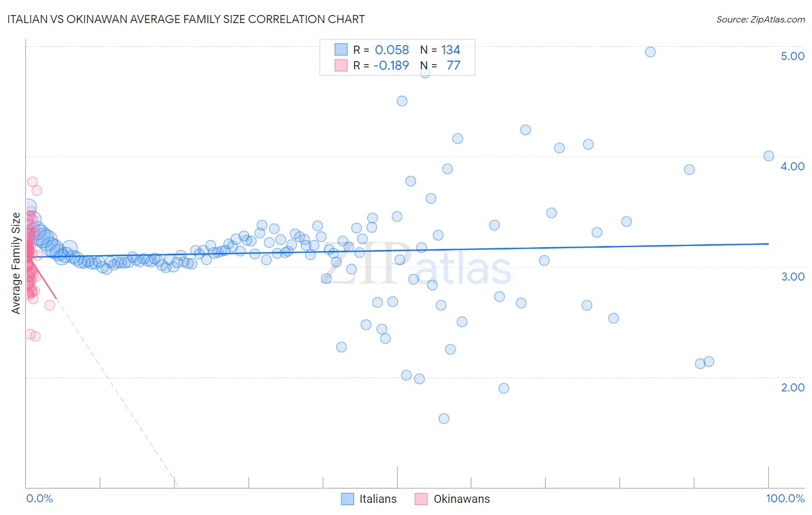Click the blue data point at 4.00 far right
The width and height of the screenshot is (812, 515).
pos(769,156)
